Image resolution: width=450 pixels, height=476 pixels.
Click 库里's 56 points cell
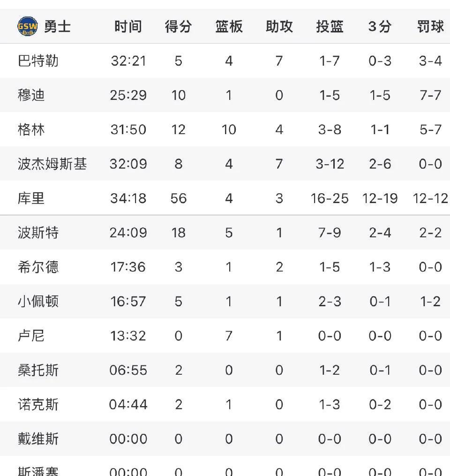point(179,198)
